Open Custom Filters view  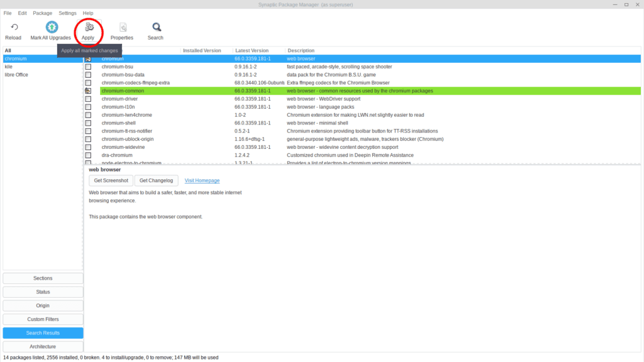click(43, 319)
